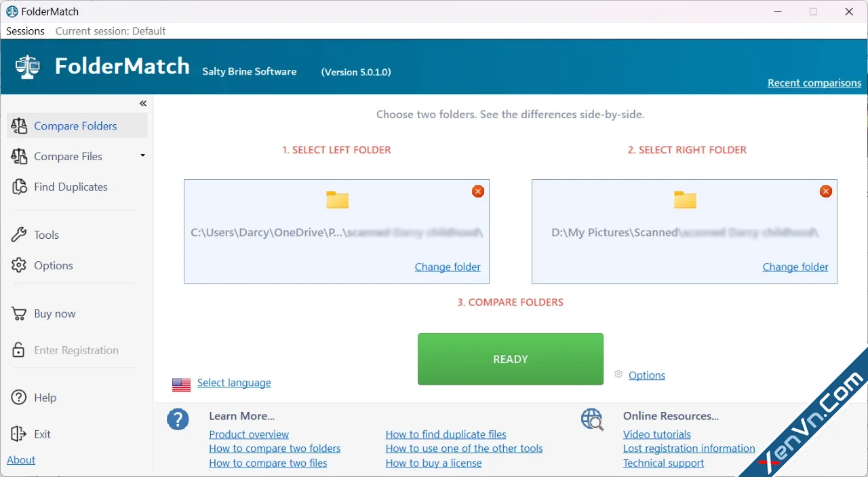Open Video tutorials link
The image size is (868, 477).
[657, 434]
